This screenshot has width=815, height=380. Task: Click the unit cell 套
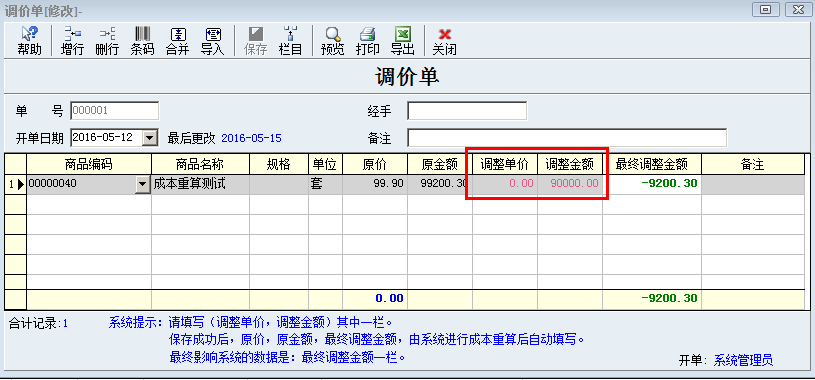pyautogui.click(x=325, y=184)
